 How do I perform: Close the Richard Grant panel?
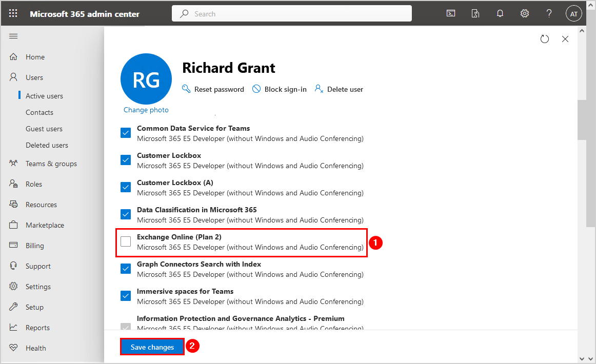pyautogui.click(x=565, y=39)
